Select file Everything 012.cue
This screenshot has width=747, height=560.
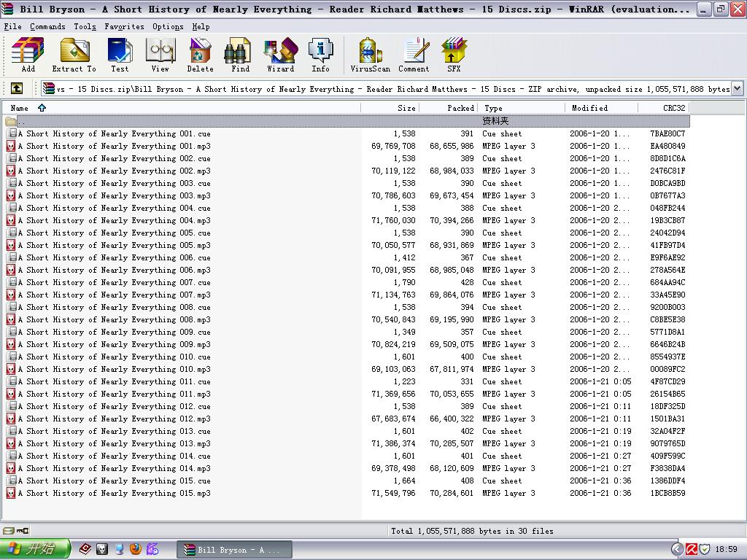click(114, 406)
